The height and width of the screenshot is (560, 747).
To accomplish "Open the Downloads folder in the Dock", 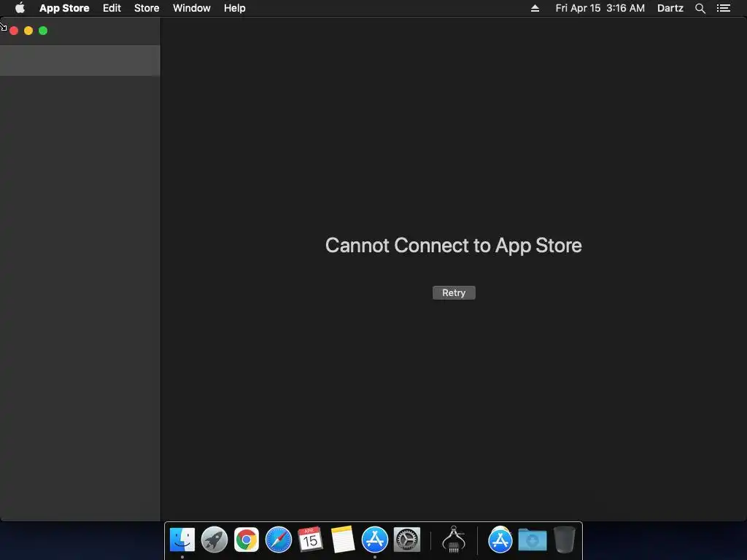I will 533,540.
